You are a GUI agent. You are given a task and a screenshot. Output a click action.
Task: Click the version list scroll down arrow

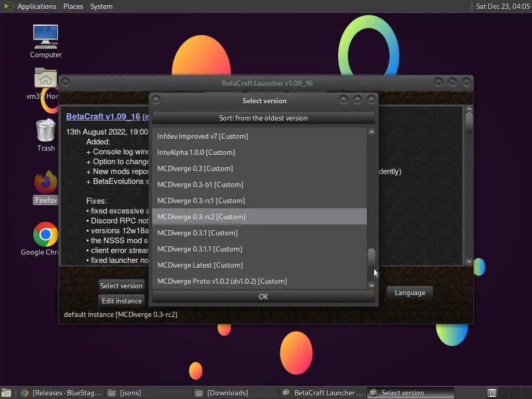pos(371,285)
